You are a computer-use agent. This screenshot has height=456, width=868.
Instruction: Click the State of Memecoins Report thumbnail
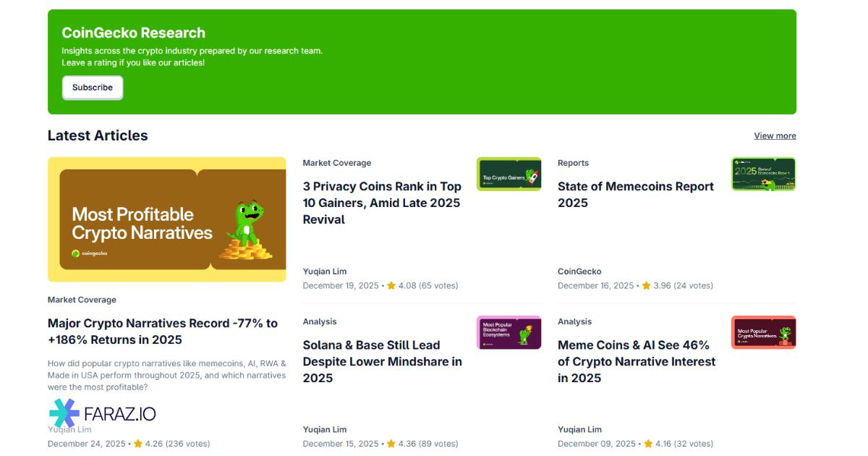click(x=763, y=174)
